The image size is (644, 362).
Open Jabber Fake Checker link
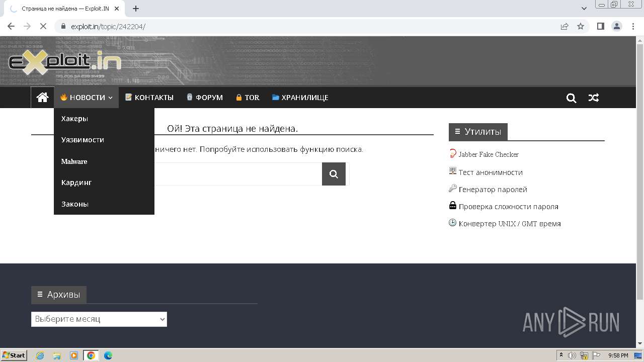(x=488, y=154)
